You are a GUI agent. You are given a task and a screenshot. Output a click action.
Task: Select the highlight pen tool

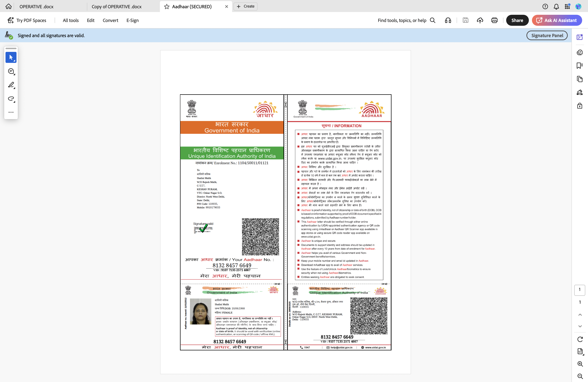(x=11, y=85)
